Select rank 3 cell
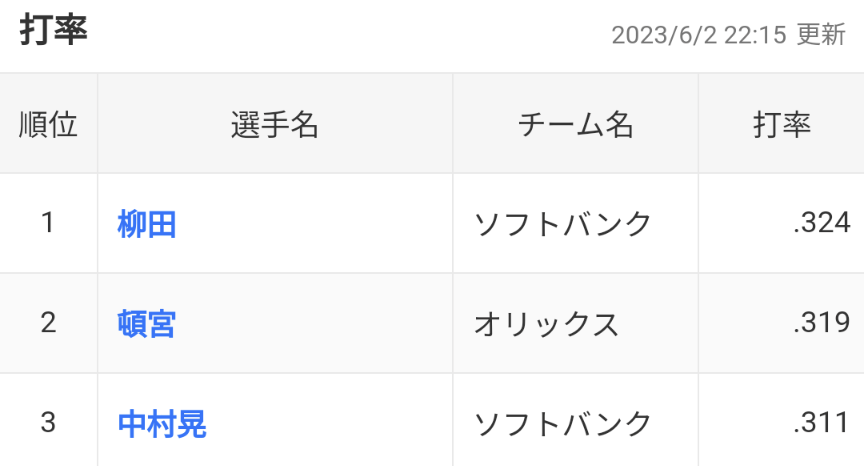 point(48,420)
